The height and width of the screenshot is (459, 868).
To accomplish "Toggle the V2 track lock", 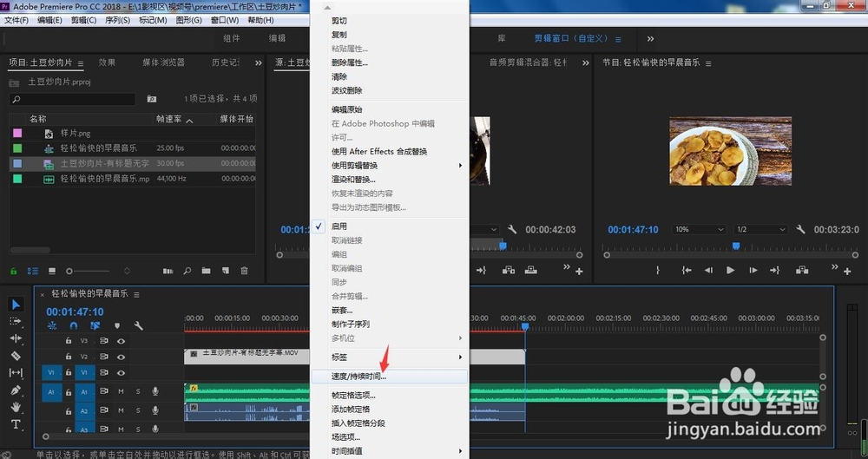I will coord(69,357).
